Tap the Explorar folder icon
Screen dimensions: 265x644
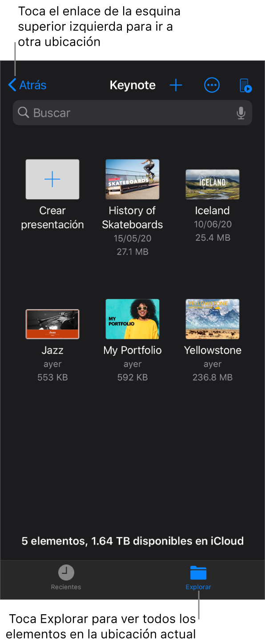pos(198,572)
